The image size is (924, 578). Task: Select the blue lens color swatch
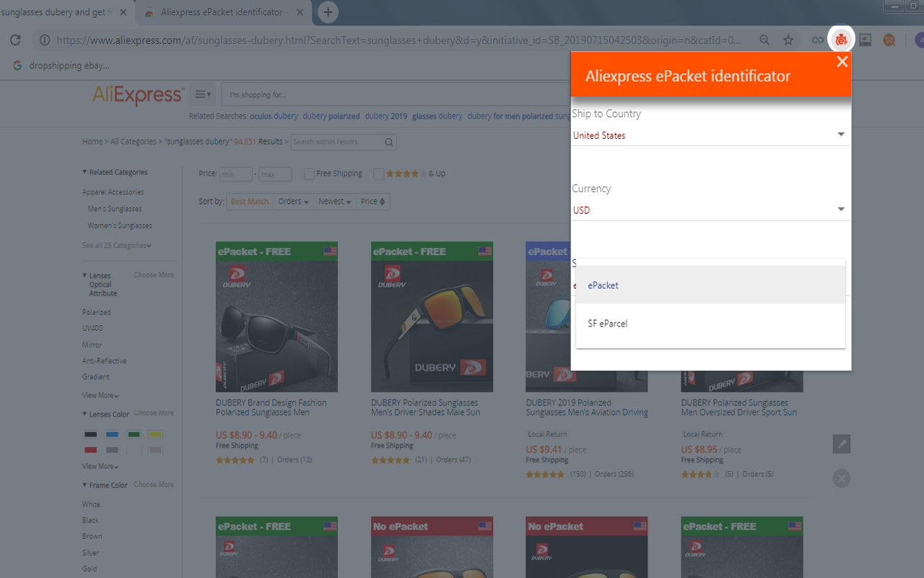click(x=112, y=434)
